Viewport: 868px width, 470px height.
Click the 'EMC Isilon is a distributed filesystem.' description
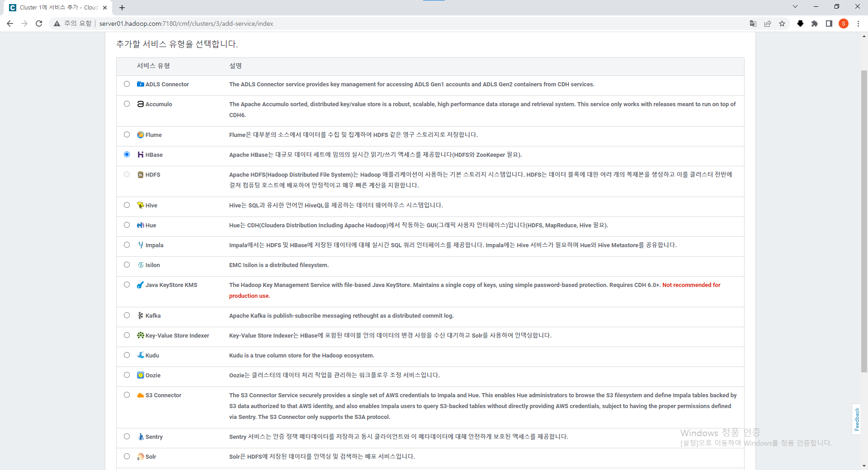click(x=279, y=265)
